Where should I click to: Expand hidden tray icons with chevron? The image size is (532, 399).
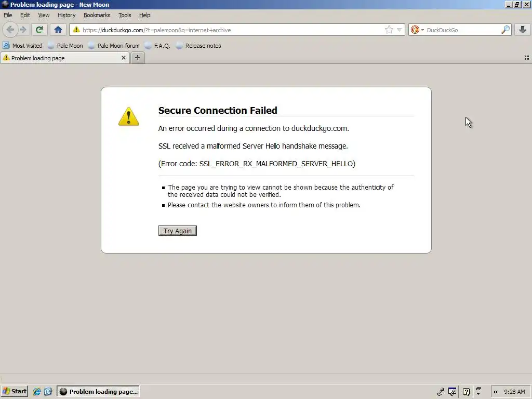coord(496,392)
